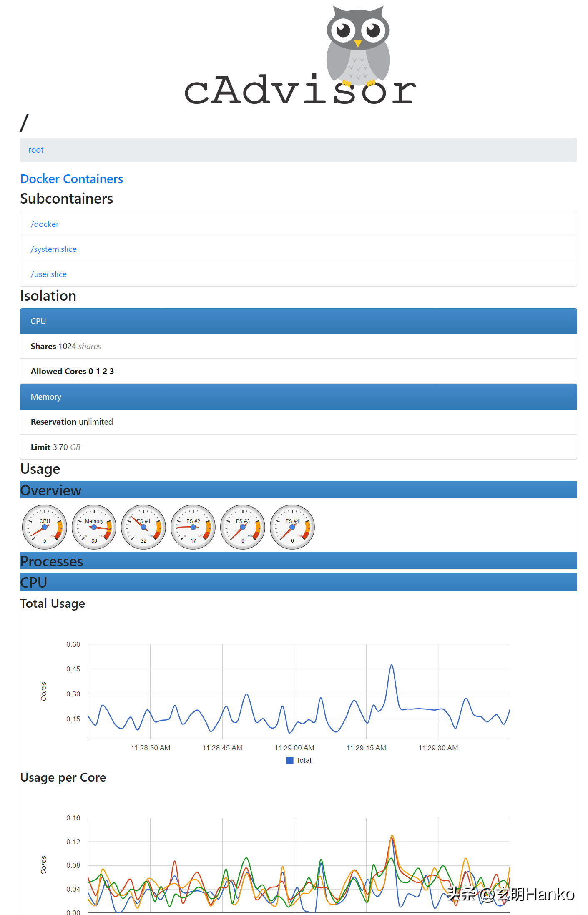Viewport: 588px width, 915px height.
Task: Click the Total legend label
Action: click(x=304, y=760)
